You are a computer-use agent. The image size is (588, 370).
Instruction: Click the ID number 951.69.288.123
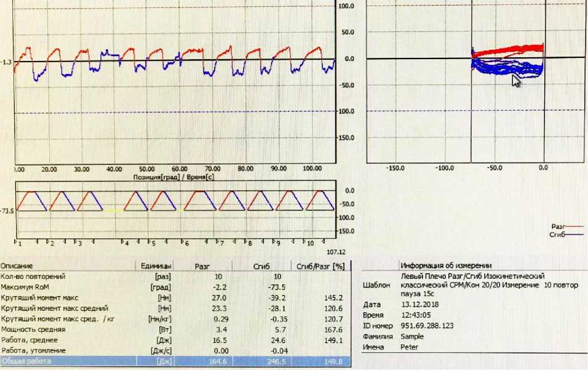click(x=427, y=326)
